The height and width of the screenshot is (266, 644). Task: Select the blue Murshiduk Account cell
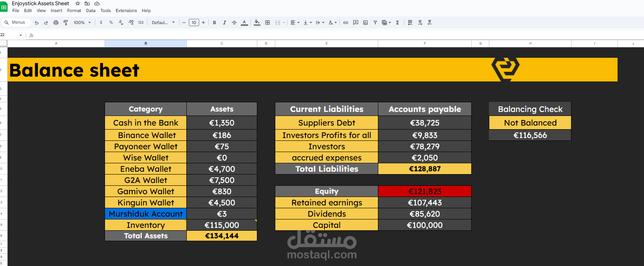pos(146,214)
